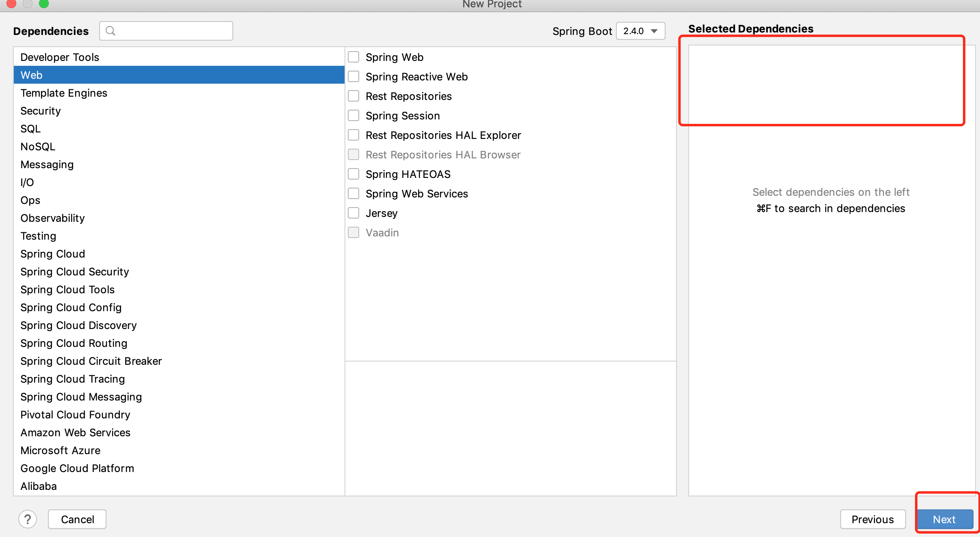
Task: Click the green maximize window button
Action: point(44,4)
